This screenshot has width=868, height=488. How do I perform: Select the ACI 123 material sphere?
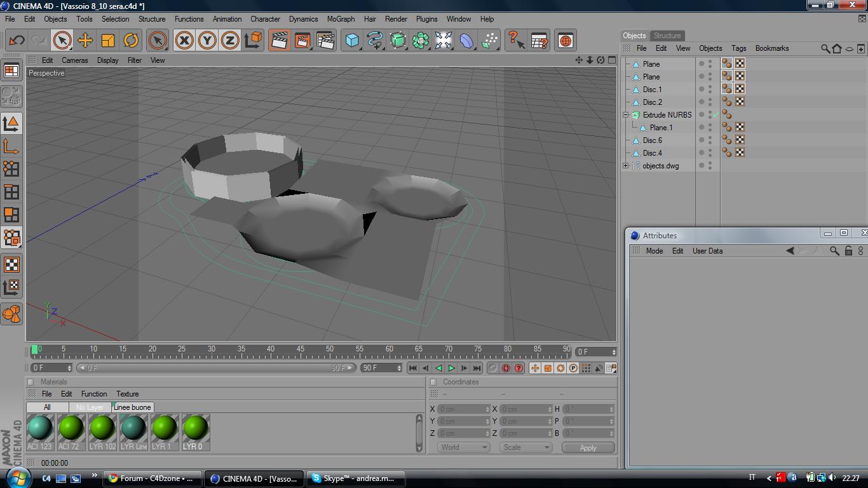pyautogui.click(x=40, y=428)
